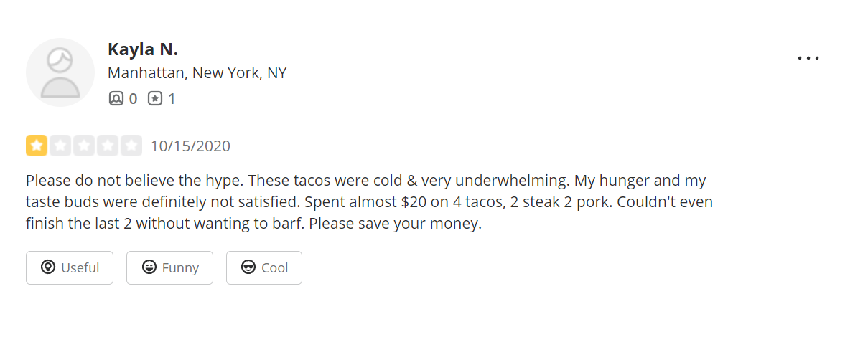Screen dimensions: 868x347
Task: Click the review count number 1
Action: point(172,99)
